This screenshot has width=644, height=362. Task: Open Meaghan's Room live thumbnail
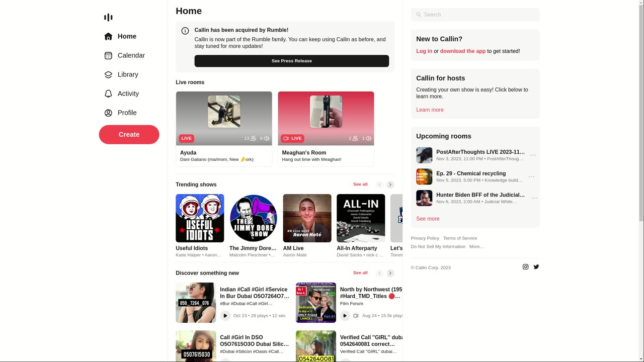tap(326, 119)
